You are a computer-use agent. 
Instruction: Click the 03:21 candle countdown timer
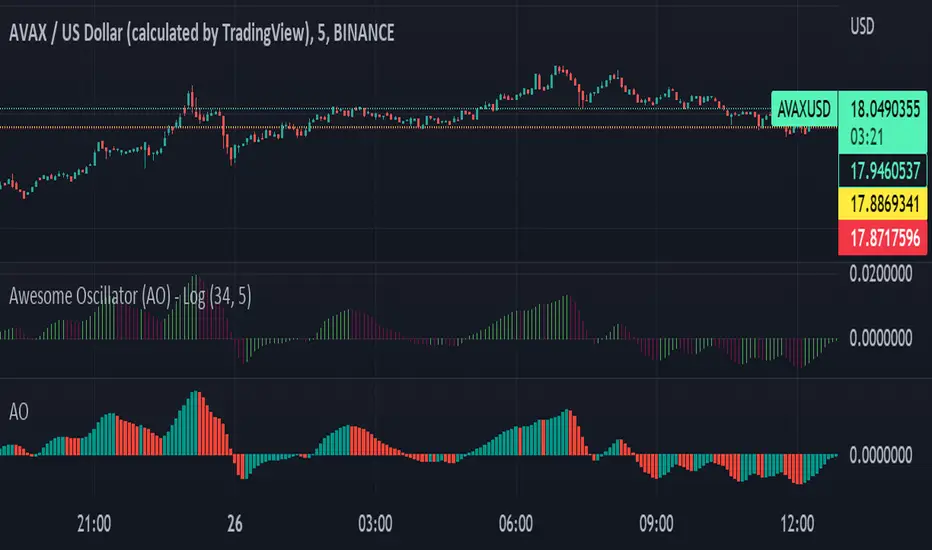point(867,137)
